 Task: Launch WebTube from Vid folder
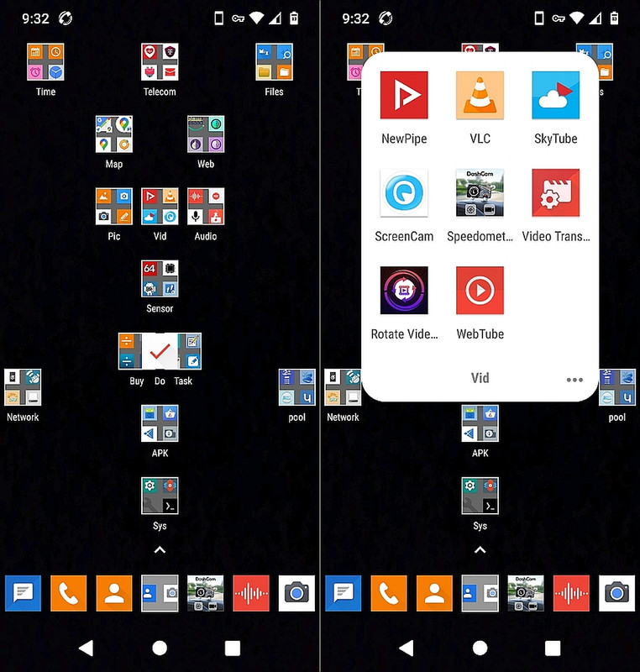(480, 291)
